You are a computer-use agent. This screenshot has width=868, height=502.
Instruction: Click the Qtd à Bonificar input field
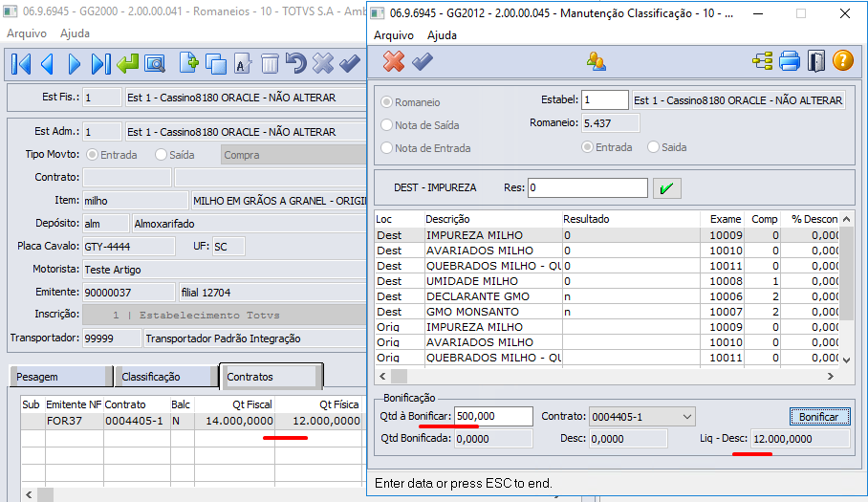coord(494,416)
